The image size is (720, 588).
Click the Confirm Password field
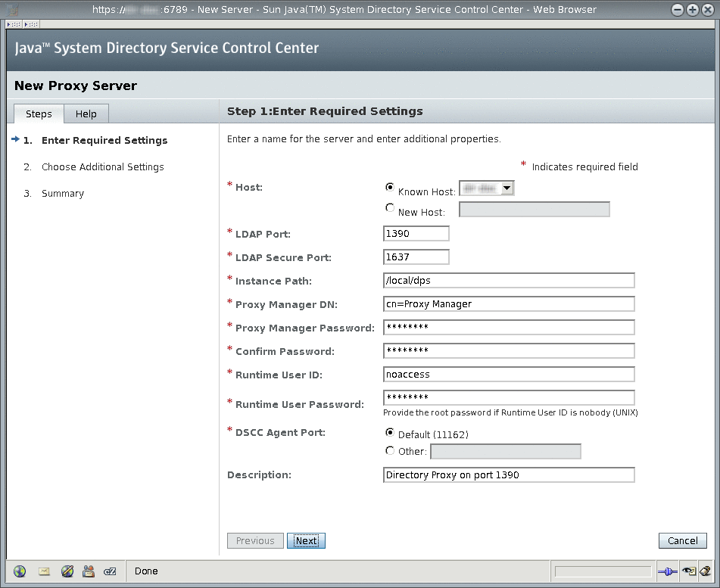click(x=509, y=350)
